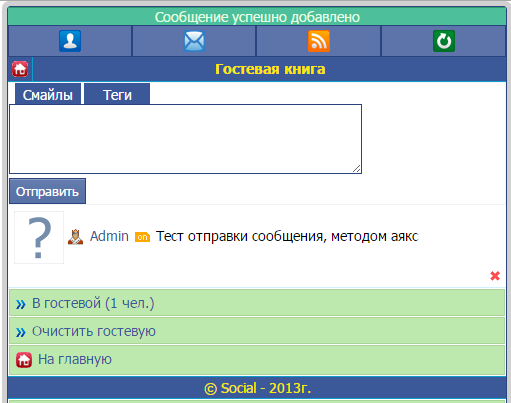Open the orange RSS feed icon
The height and width of the screenshot is (403, 511).
click(319, 41)
